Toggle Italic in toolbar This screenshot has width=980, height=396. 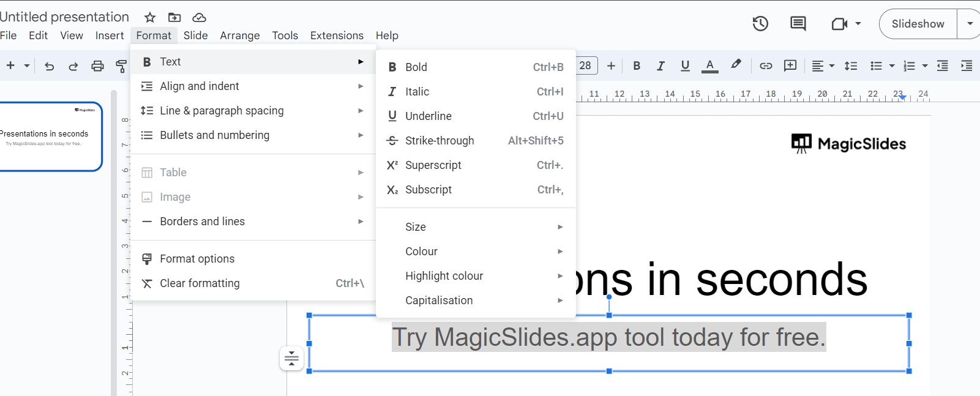(660, 65)
